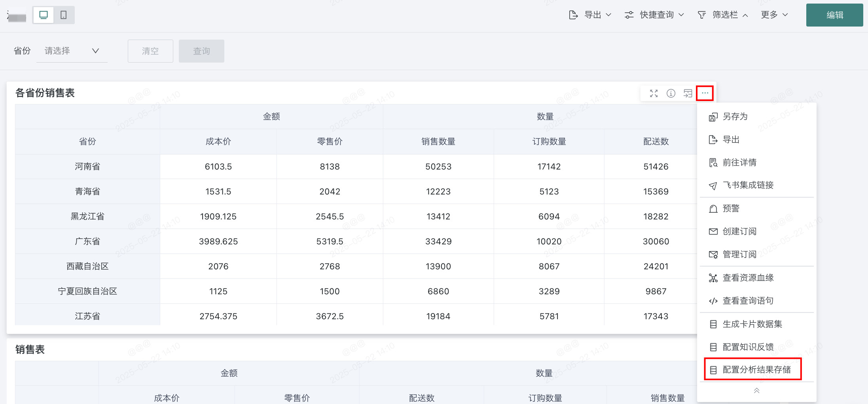
Task: Select 预警 menu entry
Action: [756, 208]
